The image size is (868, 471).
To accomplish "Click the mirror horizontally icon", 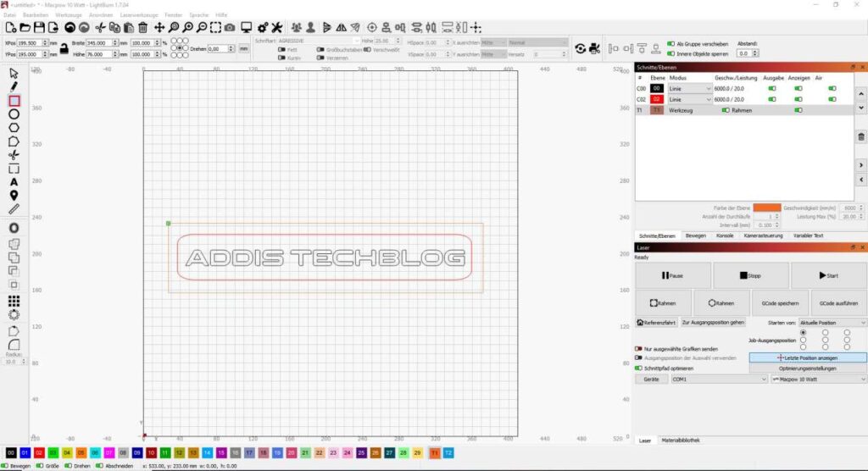I will (342, 27).
